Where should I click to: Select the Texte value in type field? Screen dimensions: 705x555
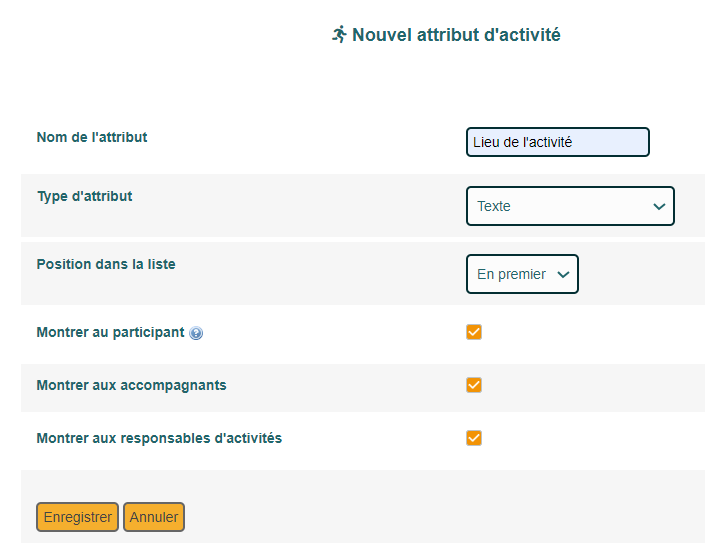494,206
